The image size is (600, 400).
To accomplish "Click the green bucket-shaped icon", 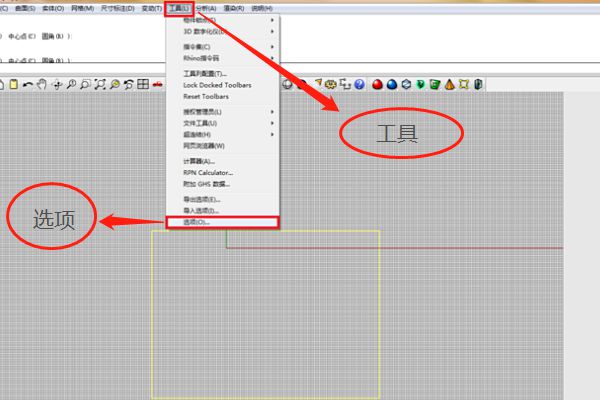I will coord(435,84).
